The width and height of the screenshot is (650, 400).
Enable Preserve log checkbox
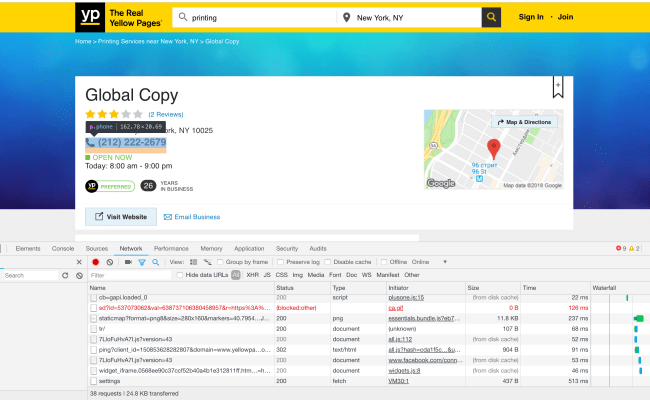280,262
